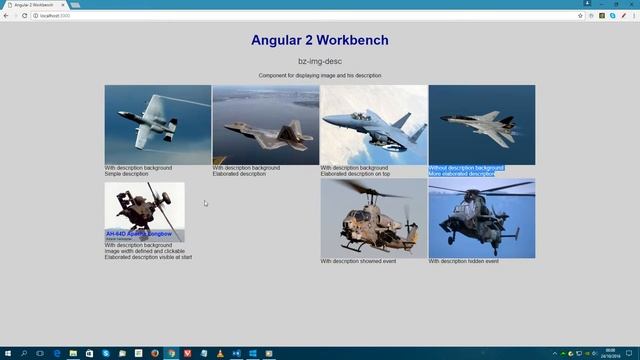Click the blue Skype extension icon in browser toolbar
The width and height of the screenshot is (640, 360).
613,16
